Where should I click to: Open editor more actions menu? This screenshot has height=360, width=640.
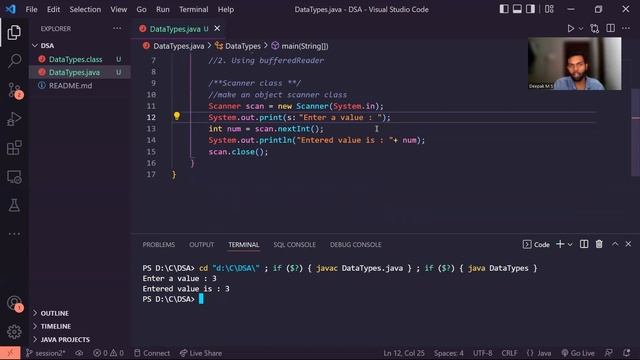pyautogui.click(x=626, y=28)
